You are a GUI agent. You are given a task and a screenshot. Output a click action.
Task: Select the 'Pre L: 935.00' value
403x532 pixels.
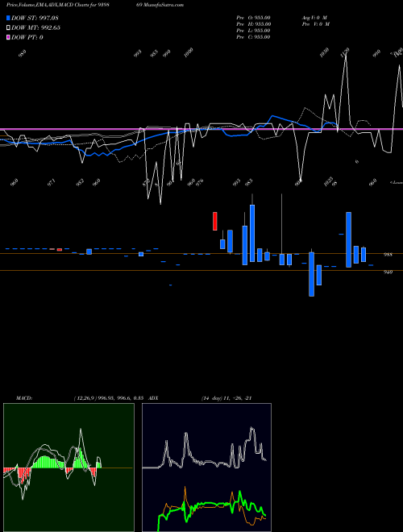(253, 31)
